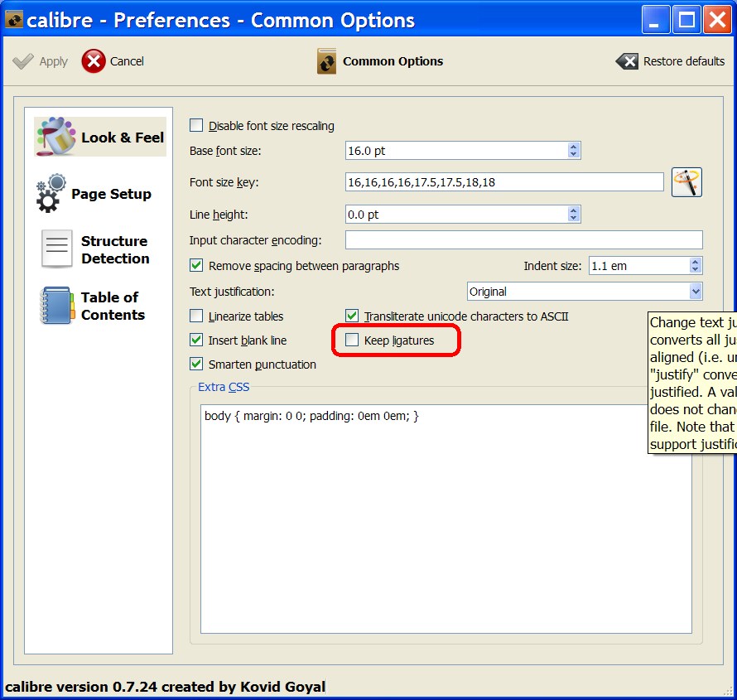Click the Font size key label
This screenshot has height=700, width=737.
tap(224, 182)
